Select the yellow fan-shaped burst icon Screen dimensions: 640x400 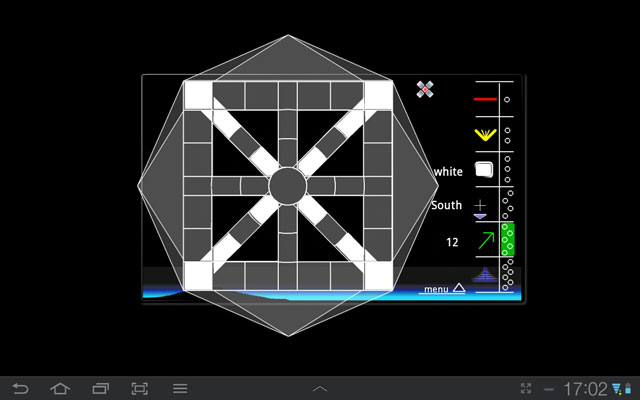(485, 135)
